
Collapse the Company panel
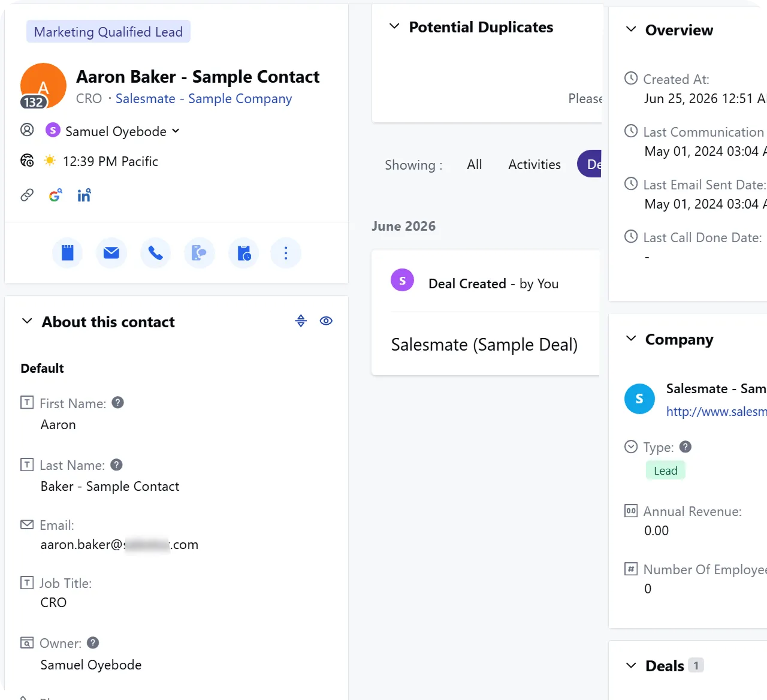tap(631, 339)
